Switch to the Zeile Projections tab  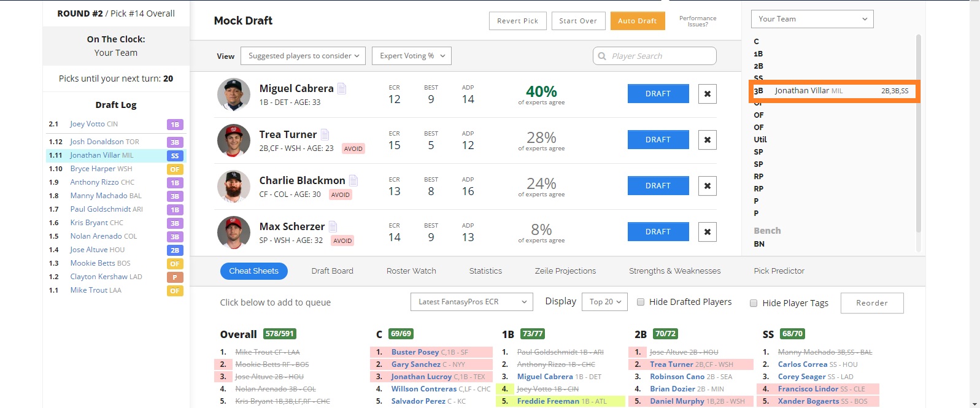(x=565, y=271)
